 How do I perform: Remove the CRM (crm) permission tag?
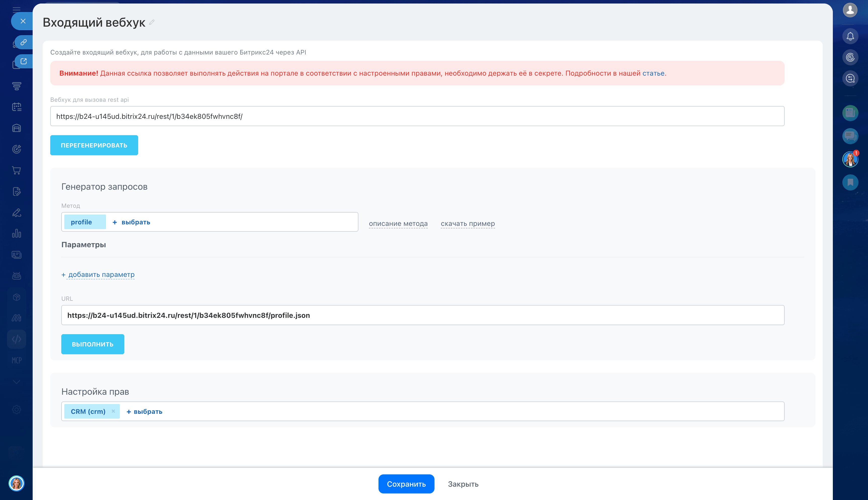[113, 411]
